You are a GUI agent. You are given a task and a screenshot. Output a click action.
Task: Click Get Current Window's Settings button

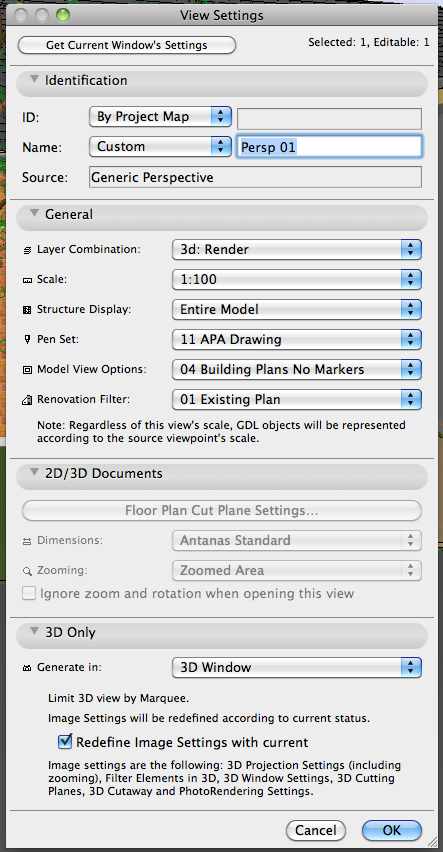point(127,45)
